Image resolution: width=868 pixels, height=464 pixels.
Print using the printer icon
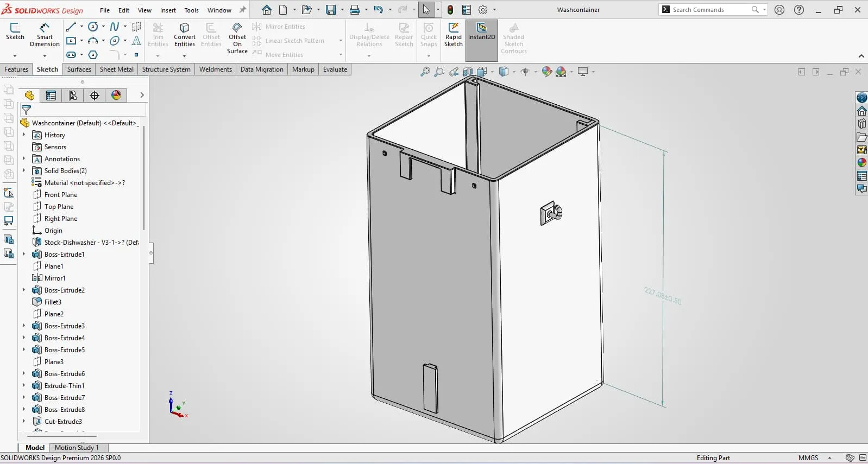[x=355, y=10]
